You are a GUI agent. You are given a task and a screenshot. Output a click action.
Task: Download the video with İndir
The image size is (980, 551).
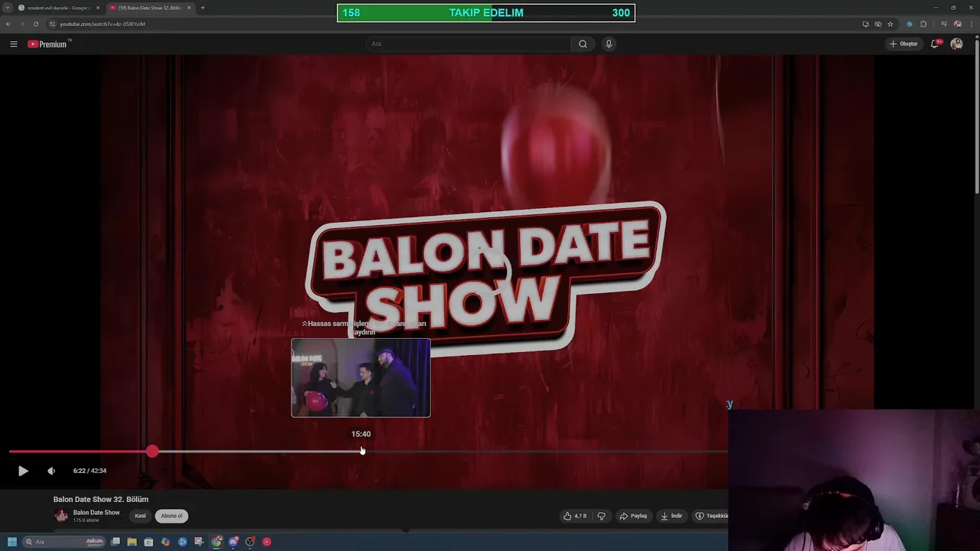(x=671, y=516)
